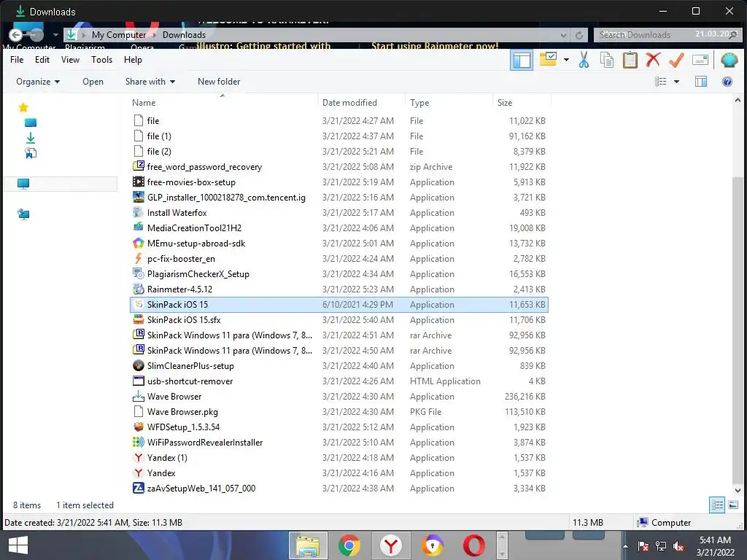
Task: Click the Downloads arrow icon in navigation pane
Action: (x=31, y=138)
